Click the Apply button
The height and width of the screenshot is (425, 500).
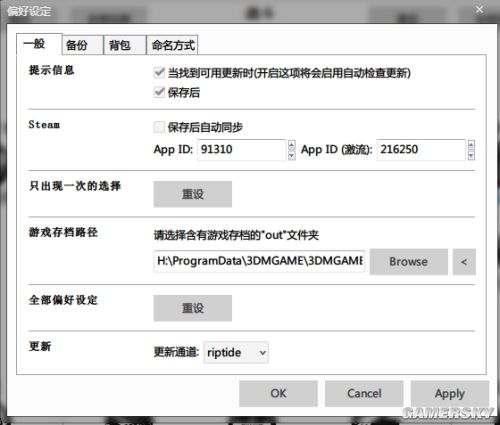pos(450,394)
